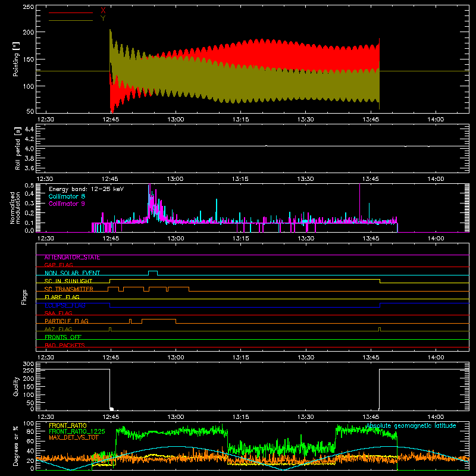Select the magenta Collimator 9 legend label
The image size is (476, 476).
pos(67,203)
